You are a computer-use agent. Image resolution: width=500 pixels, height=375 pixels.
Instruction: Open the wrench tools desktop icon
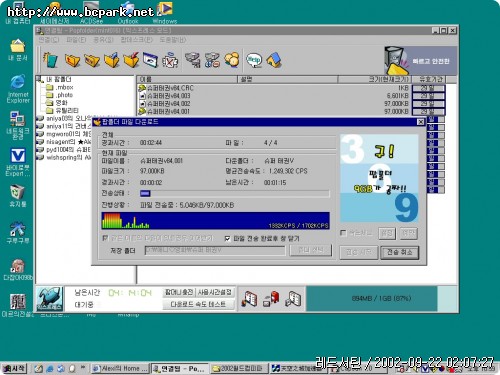[x=18, y=232]
